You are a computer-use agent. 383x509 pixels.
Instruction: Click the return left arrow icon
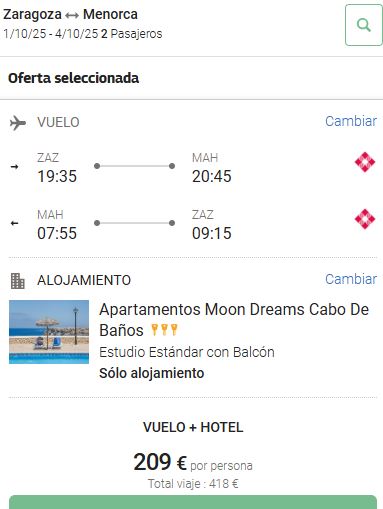tap(14, 223)
